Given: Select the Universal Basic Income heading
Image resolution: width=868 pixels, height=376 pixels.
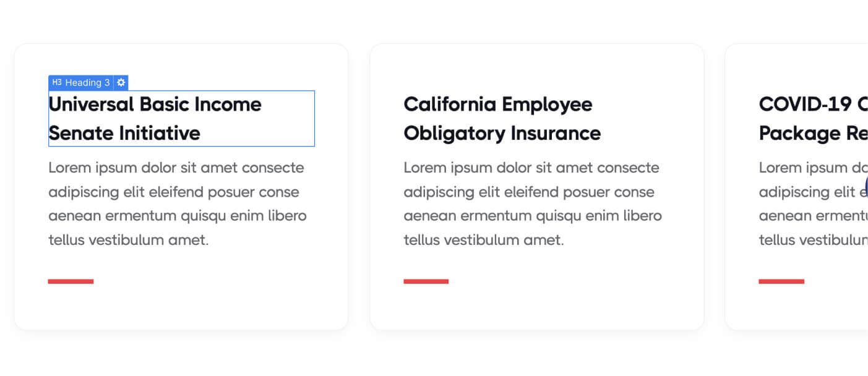Looking at the screenshot, I should tap(155, 104).
